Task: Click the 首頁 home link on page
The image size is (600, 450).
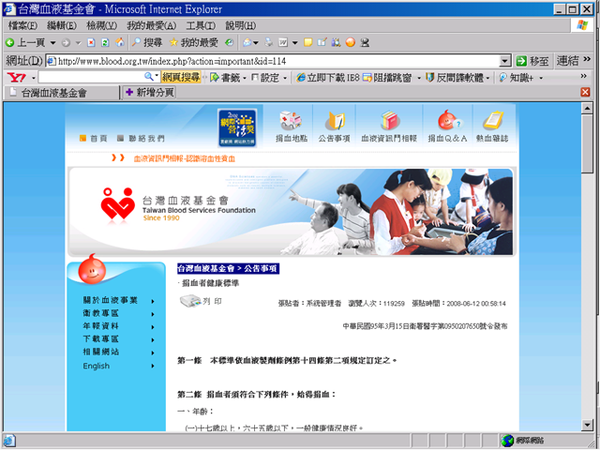Action: (x=94, y=139)
